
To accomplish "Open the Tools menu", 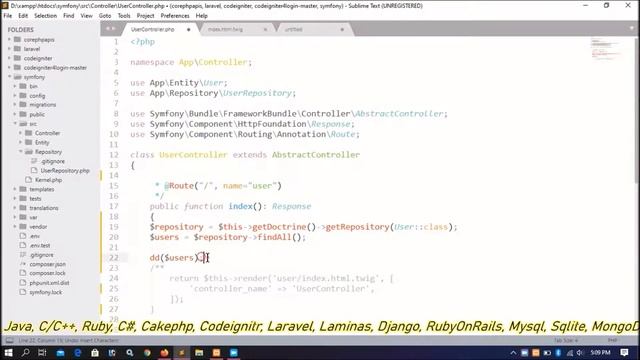I will click(x=124, y=16).
